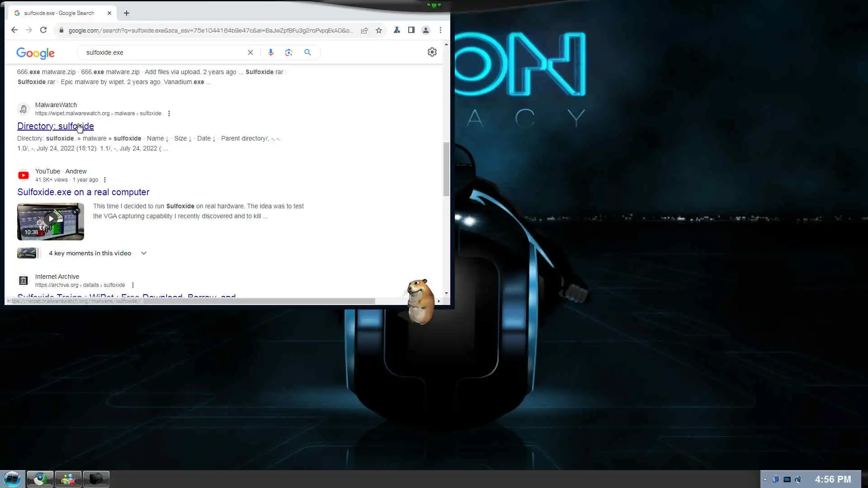Open more options for the Internet Archive result

click(x=133, y=285)
